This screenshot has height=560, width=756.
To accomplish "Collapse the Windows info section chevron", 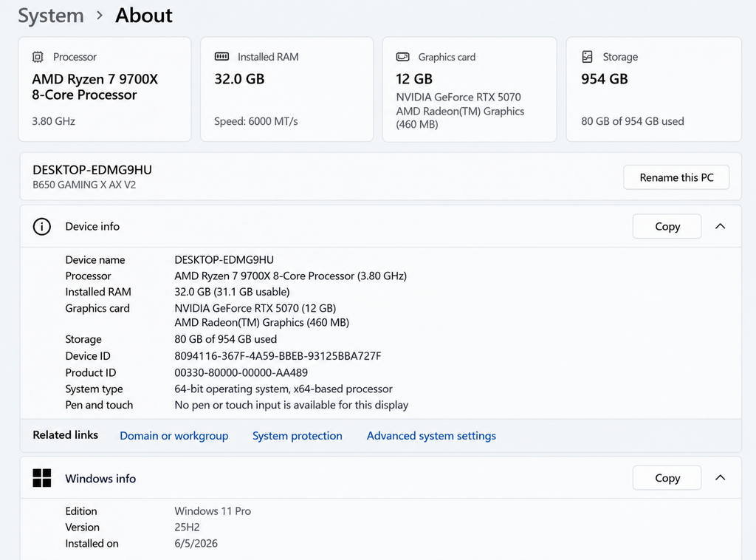I will (x=721, y=477).
